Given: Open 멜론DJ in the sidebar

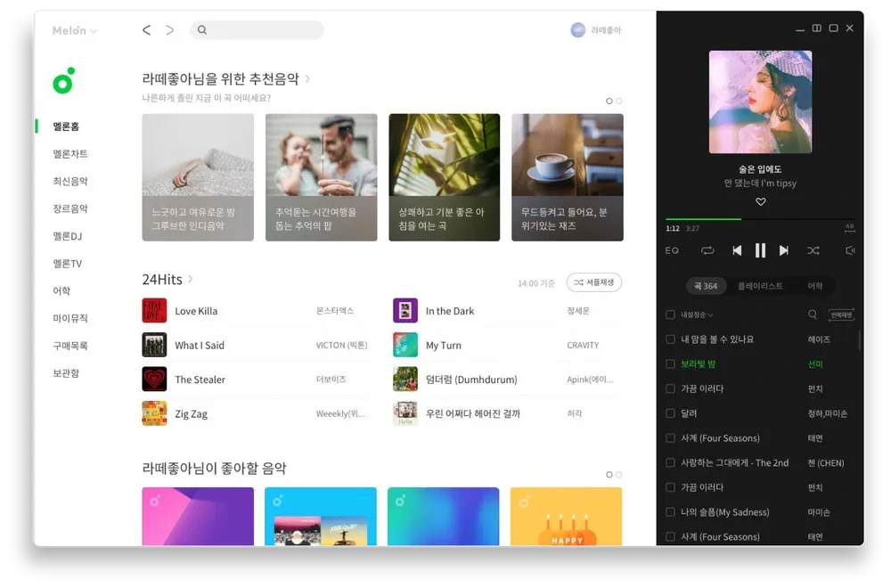Looking at the screenshot, I should (x=68, y=236).
